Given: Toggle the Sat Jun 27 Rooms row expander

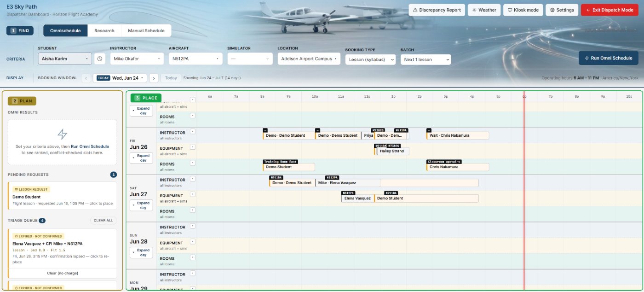Looking at the screenshot, I should point(193,210).
